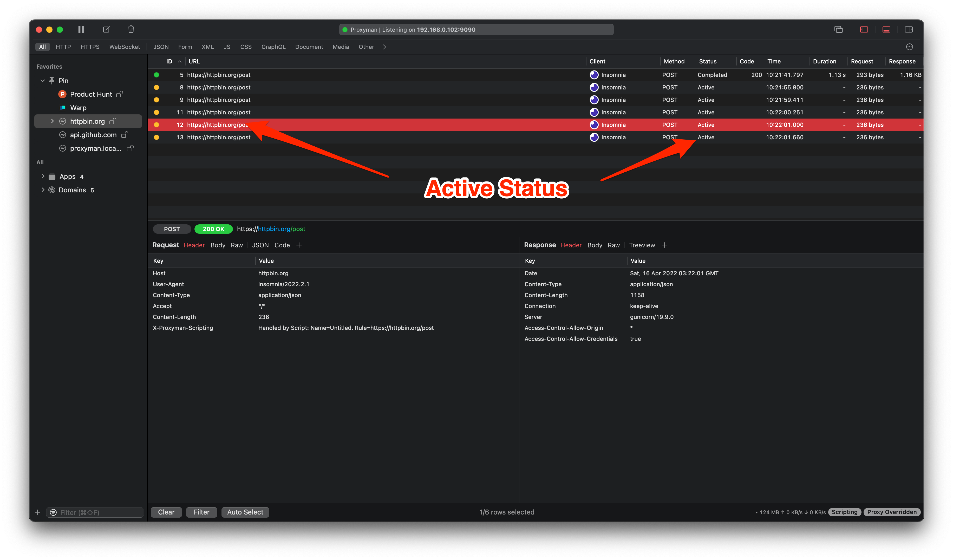Enable the Scripting badge in status bar
Viewport: 953px width, 560px height.
[x=844, y=512]
